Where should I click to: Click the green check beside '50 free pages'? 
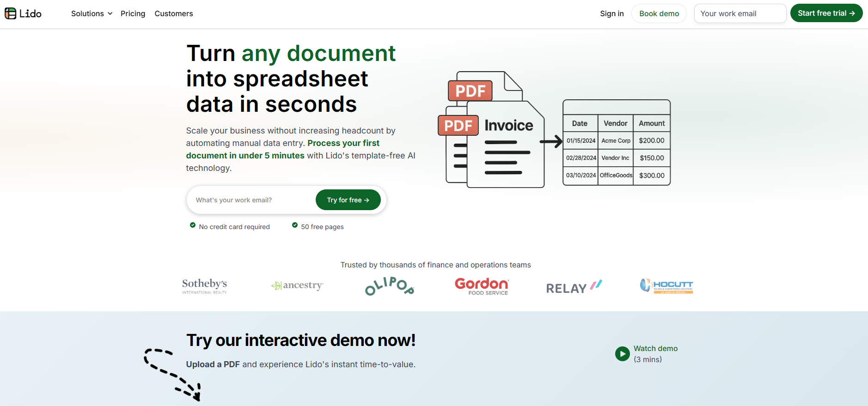(x=295, y=225)
